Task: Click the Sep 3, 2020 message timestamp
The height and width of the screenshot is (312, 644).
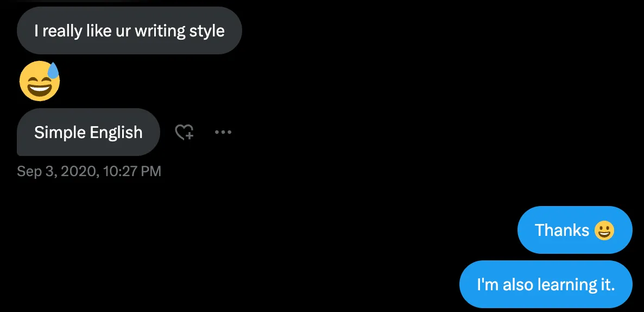Action: [89, 172]
